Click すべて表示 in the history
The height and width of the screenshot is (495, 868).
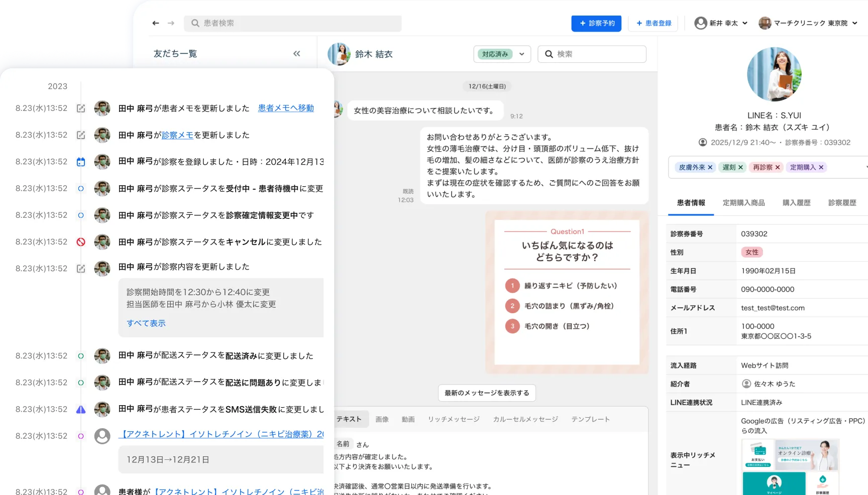[x=146, y=323]
